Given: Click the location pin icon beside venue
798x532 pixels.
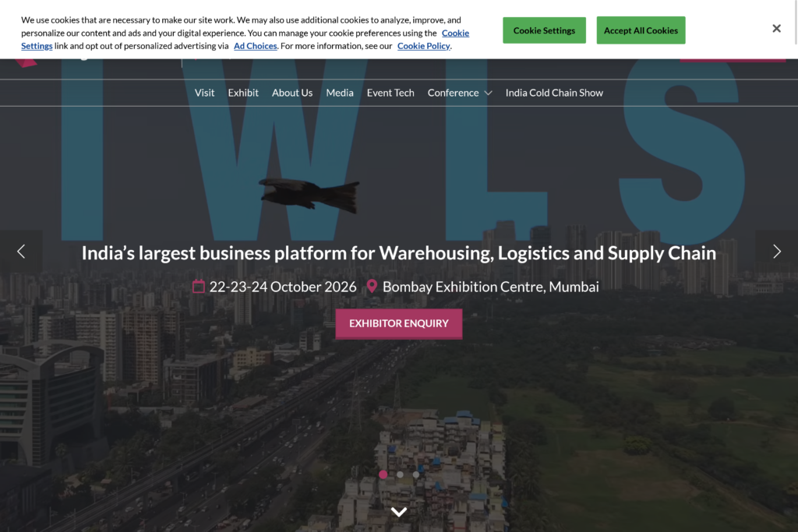Looking at the screenshot, I should pos(372,287).
